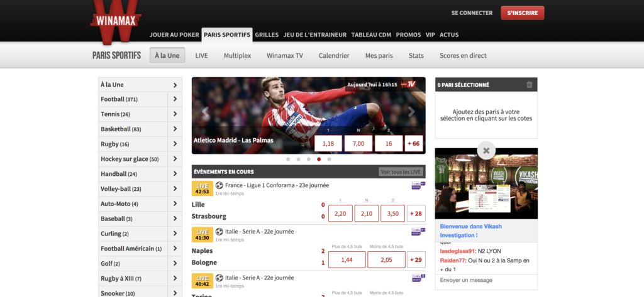Image resolution: width=644 pixels, height=297 pixels.
Task: Click the beIN Sports icon on Naples match
Action: 418,232
